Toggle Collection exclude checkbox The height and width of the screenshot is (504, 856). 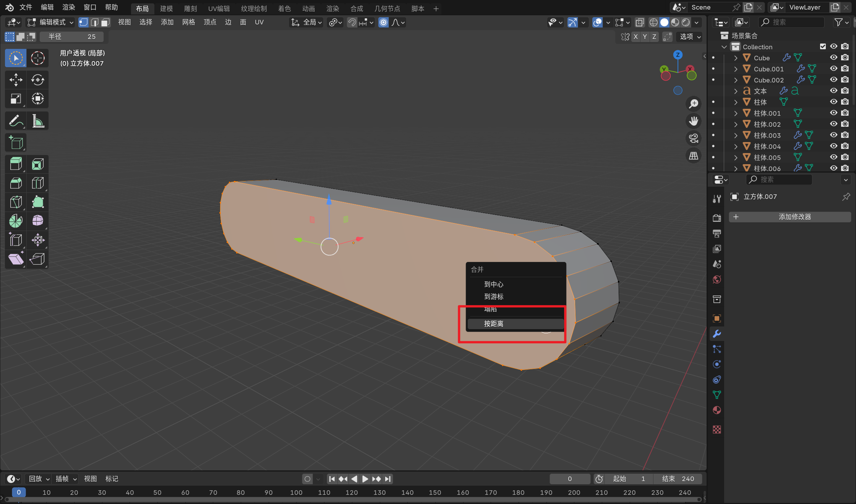point(823,47)
